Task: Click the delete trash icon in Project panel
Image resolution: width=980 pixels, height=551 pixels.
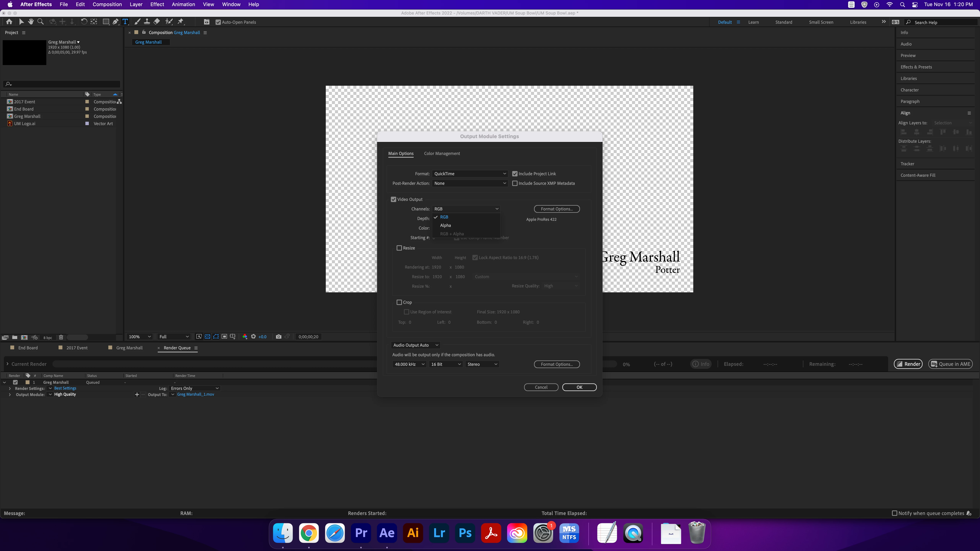Action: click(61, 337)
